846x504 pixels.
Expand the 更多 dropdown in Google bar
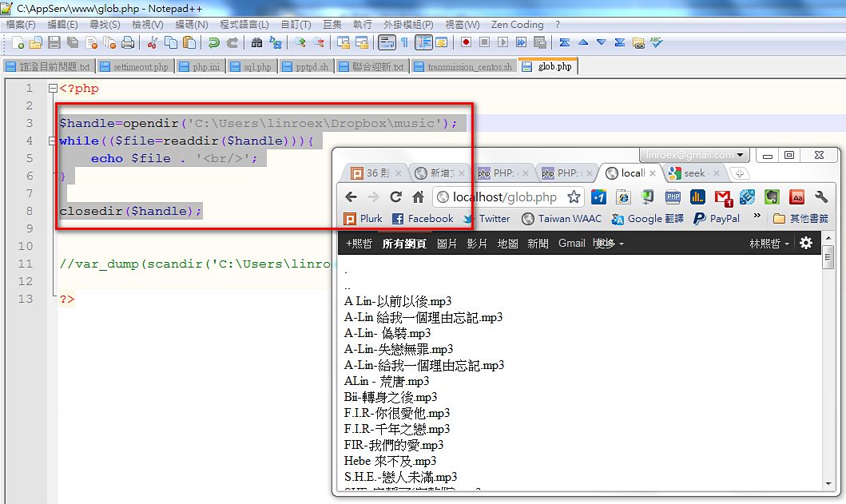[608, 244]
